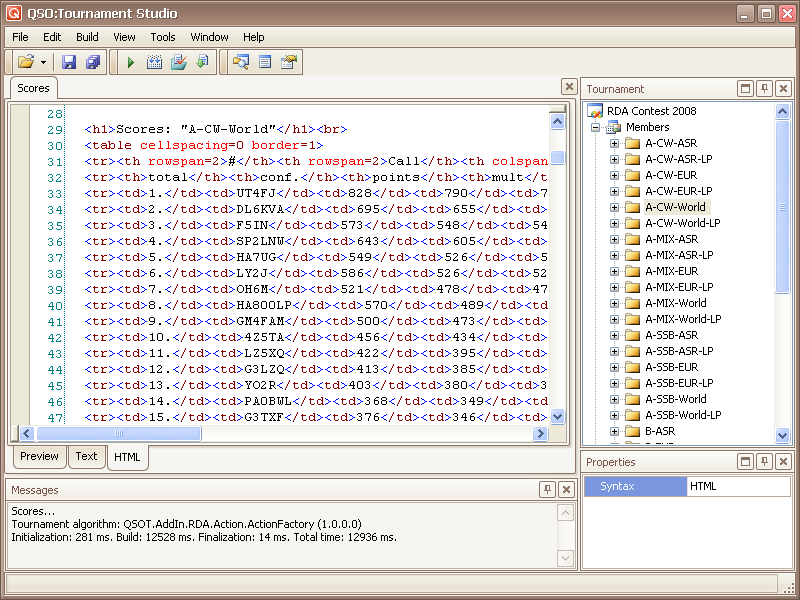Click the calendar grid toolbar icon

click(155, 62)
